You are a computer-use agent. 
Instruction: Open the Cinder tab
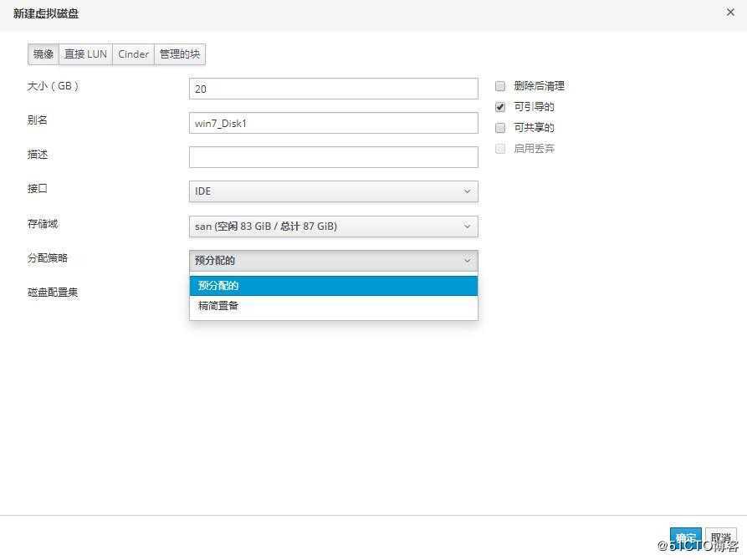click(133, 54)
